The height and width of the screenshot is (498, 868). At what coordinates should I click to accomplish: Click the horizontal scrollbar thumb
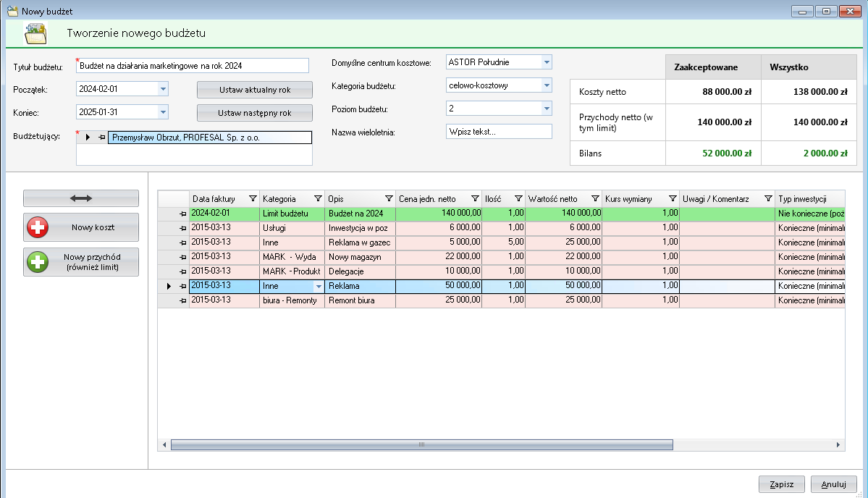click(422, 445)
